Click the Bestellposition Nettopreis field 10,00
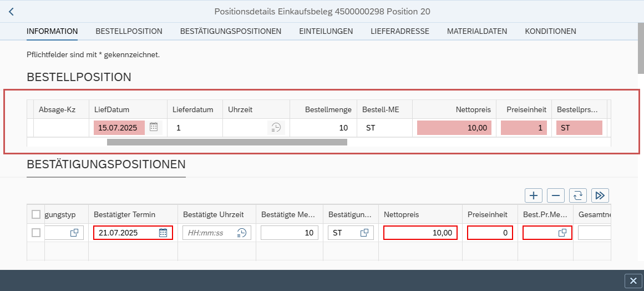Image resolution: width=644 pixels, height=291 pixels. 454,128
